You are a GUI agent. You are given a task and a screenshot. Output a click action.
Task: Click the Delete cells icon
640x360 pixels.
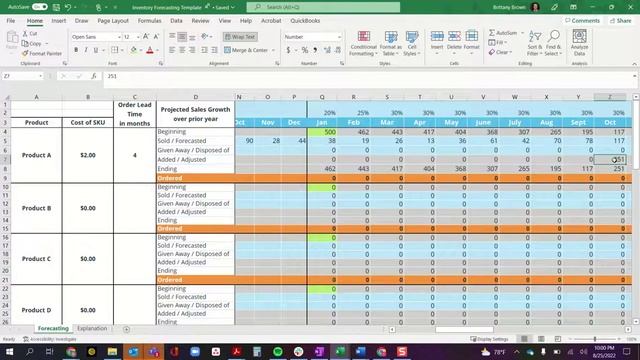(454, 37)
